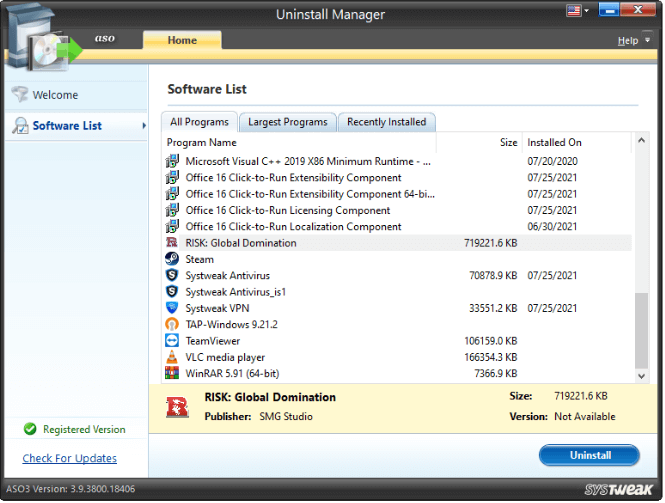The height and width of the screenshot is (503, 665).
Task: Select Microsoft Visual C++ 2019 X86 Minimum Runtime
Action: (398, 161)
